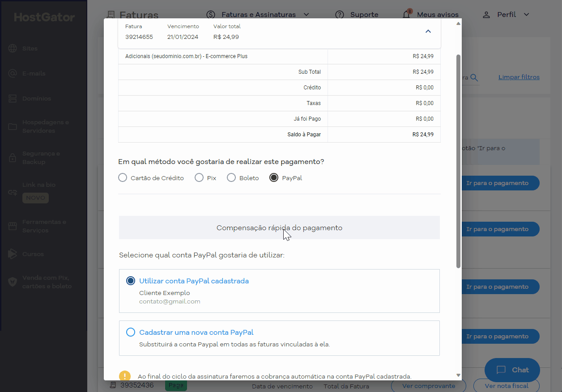
Task: Click the modal vertical scrollbar thumb
Action: pos(458,161)
